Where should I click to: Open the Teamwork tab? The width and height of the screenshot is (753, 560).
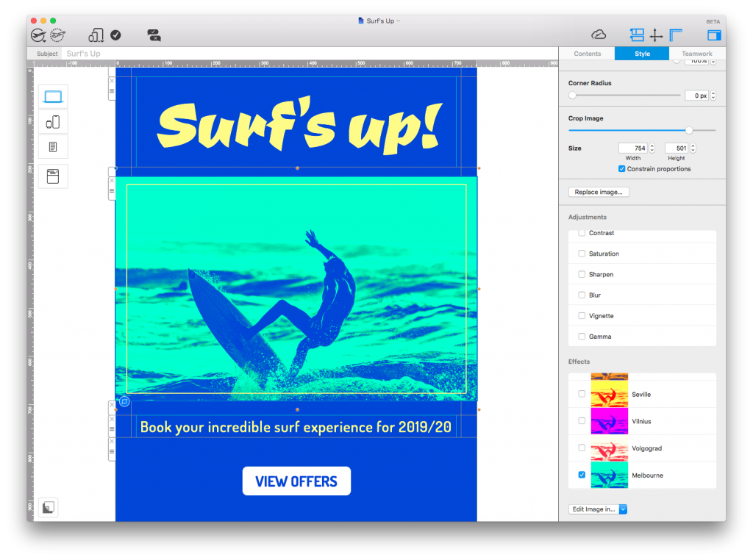click(x=697, y=53)
